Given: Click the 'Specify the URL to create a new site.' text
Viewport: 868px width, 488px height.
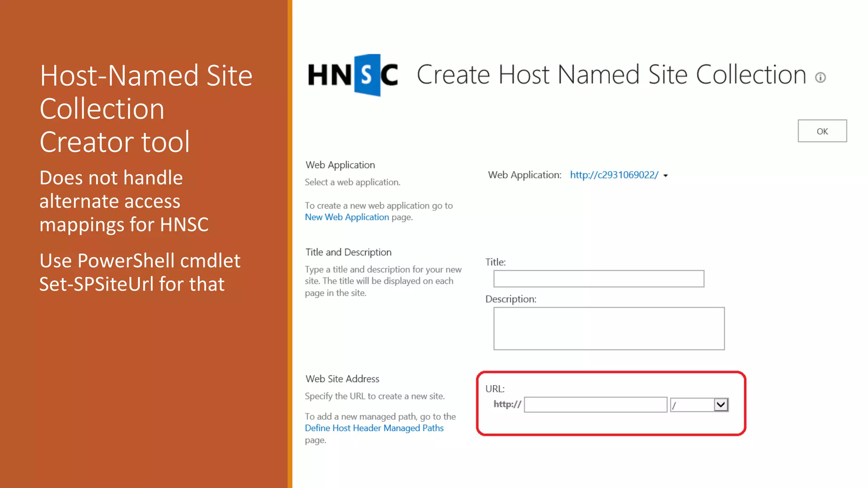Looking at the screenshot, I should (x=375, y=396).
